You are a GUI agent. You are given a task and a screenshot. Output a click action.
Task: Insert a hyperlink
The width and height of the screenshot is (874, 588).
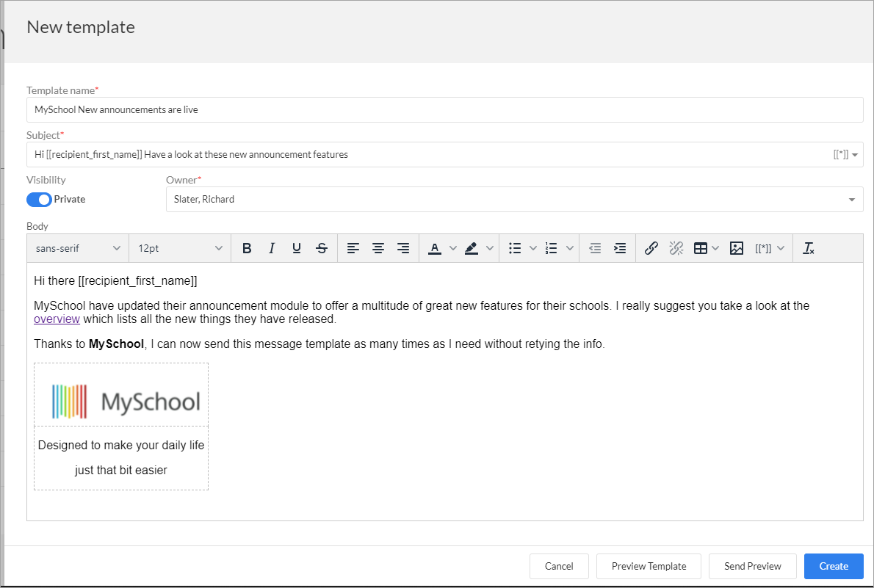pos(651,249)
